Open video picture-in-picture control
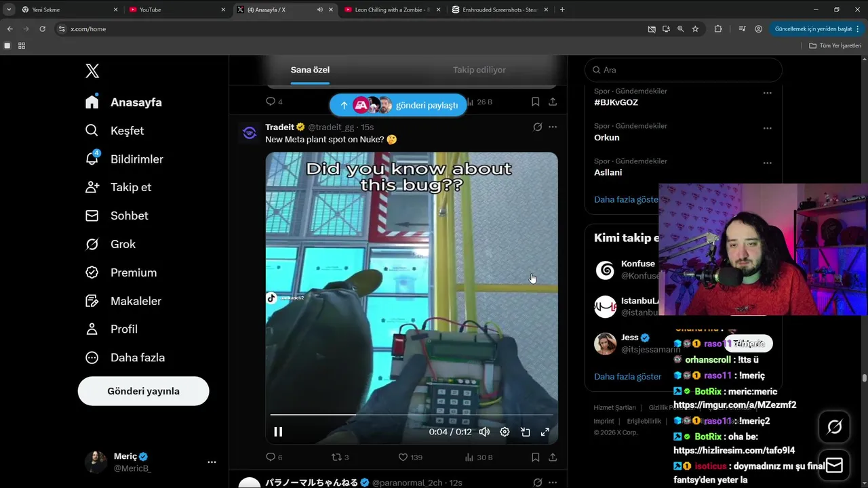868x488 pixels. point(525,432)
